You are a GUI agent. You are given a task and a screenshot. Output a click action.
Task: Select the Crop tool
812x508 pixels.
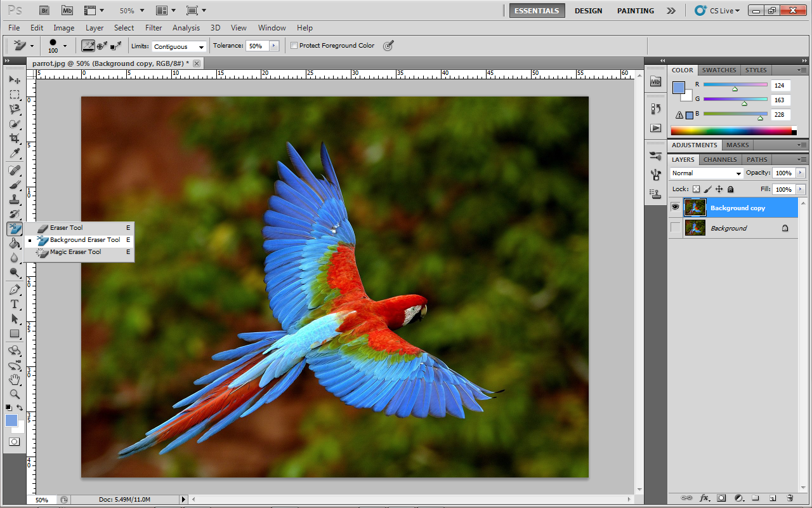[x=15, y=138]
